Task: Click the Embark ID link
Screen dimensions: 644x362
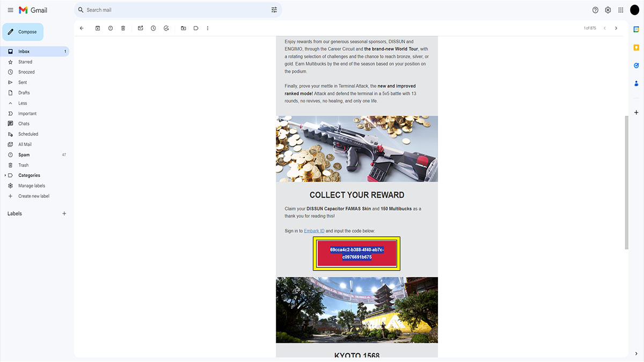Action: point(314,230)
